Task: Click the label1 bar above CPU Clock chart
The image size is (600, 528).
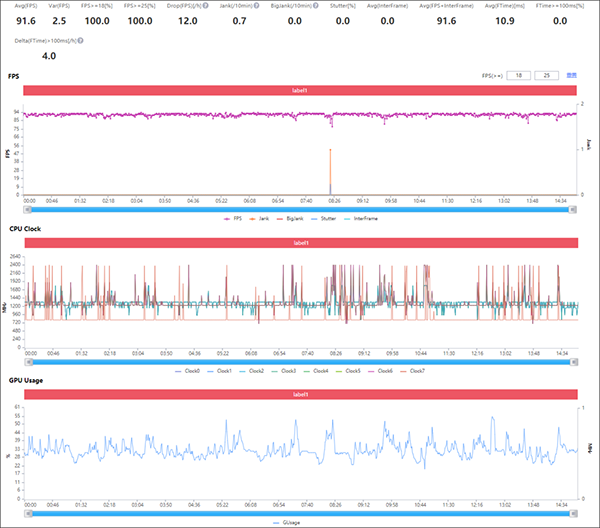Action: point(301,244)
